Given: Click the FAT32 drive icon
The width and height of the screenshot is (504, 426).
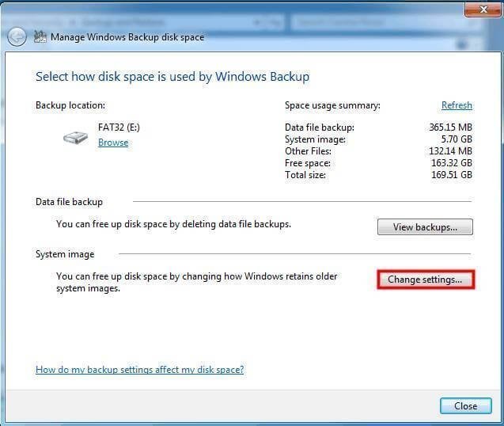Looking at the screenshot, I should (x=75, y=138).
